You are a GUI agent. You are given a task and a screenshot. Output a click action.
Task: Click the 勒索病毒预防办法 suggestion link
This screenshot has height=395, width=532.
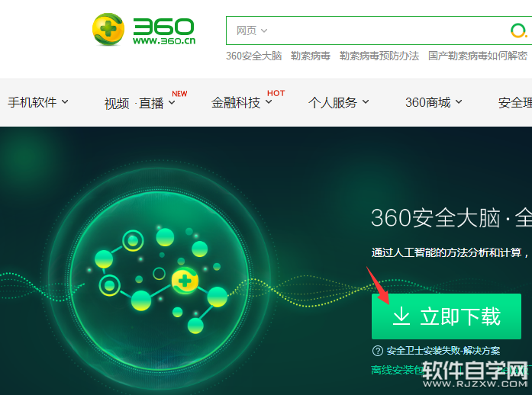coord(379,56)
